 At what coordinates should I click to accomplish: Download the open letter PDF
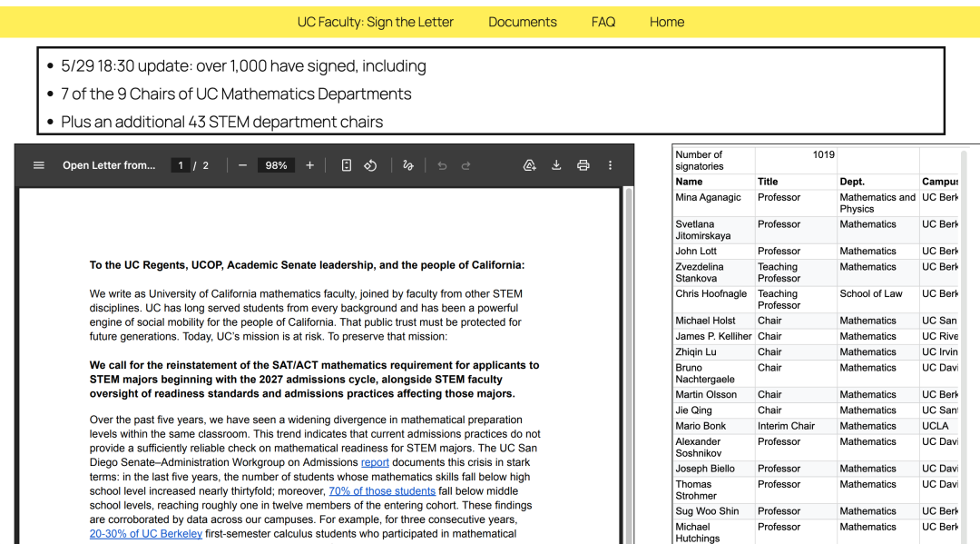tap(556, 165)
